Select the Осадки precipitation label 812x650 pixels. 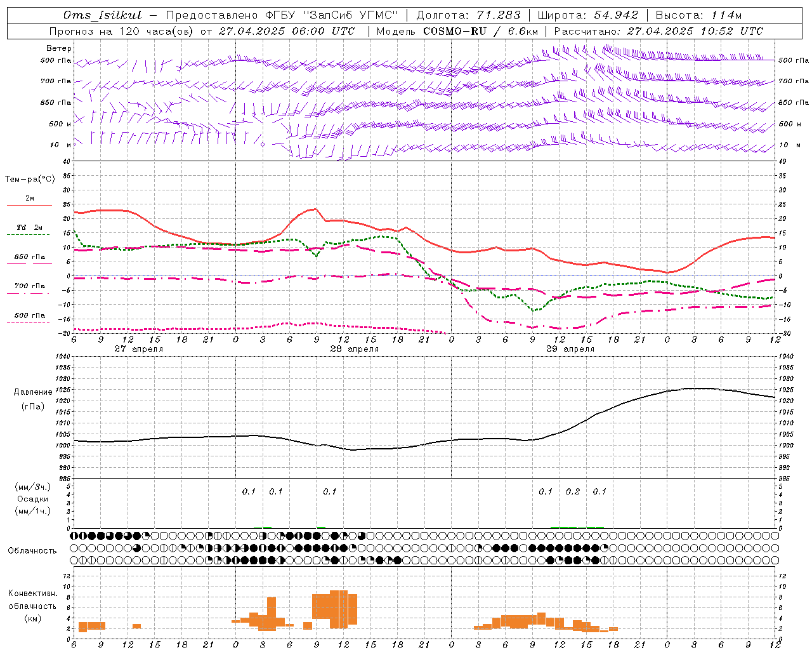coord(33,499)
